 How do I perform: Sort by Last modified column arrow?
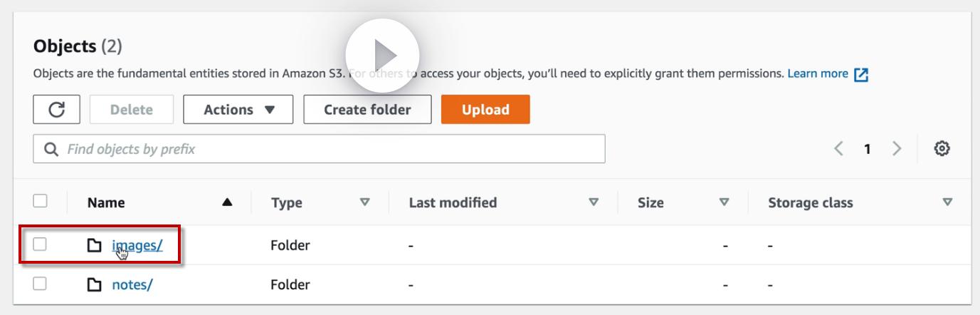pos(594,202)
